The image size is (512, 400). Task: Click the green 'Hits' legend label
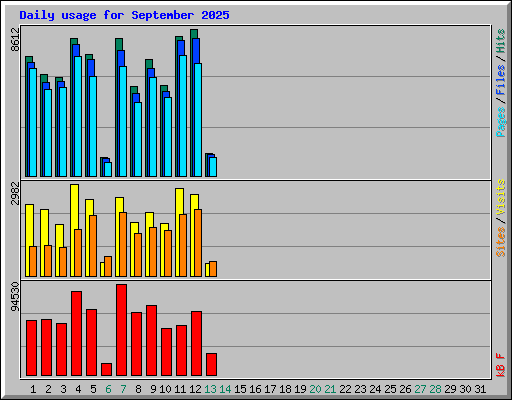click(501, 41)
